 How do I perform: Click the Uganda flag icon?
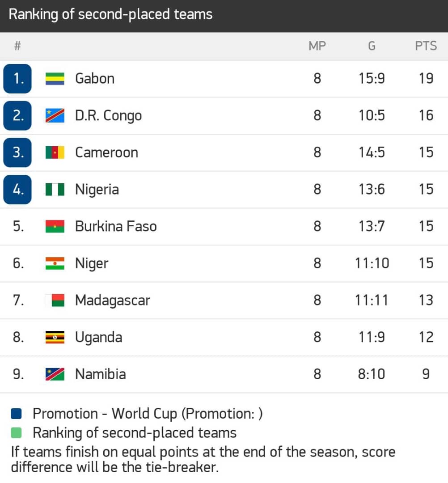(x=55, y=337)
